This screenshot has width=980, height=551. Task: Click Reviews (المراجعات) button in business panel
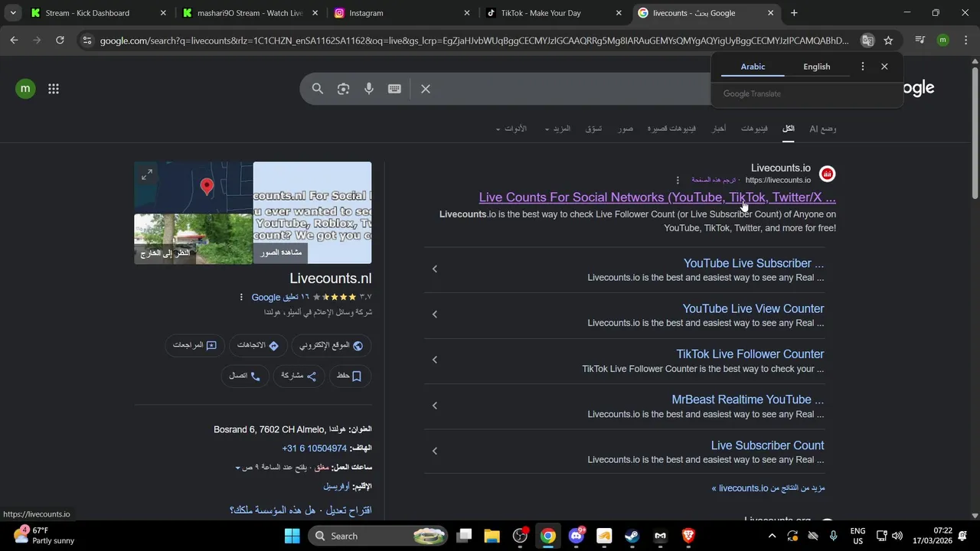pos(194,345)
